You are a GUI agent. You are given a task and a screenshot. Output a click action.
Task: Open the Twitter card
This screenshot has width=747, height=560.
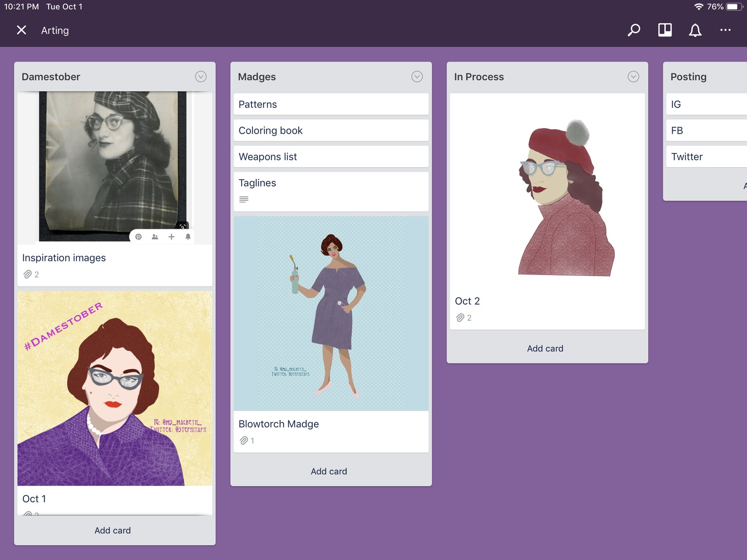[707, 157]
